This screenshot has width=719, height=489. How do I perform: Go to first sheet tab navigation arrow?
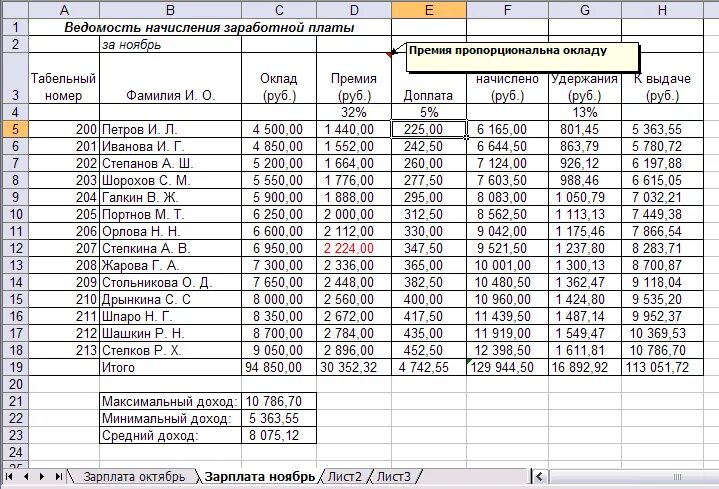[9, 477]
